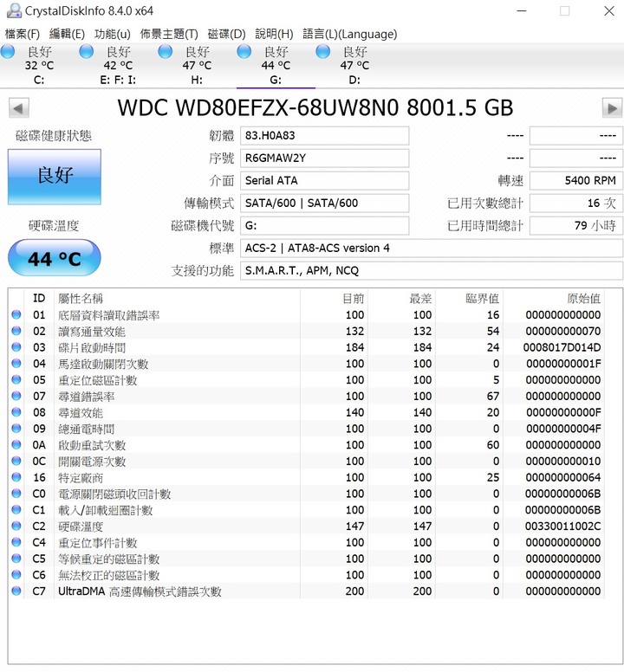
Task: Click status dot of attribute 02 row
Action: click(x=16, y=331)
